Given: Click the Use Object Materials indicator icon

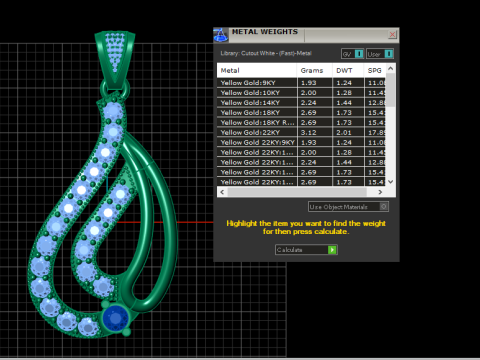Looking at the screenshot, I should click(384, 207).
